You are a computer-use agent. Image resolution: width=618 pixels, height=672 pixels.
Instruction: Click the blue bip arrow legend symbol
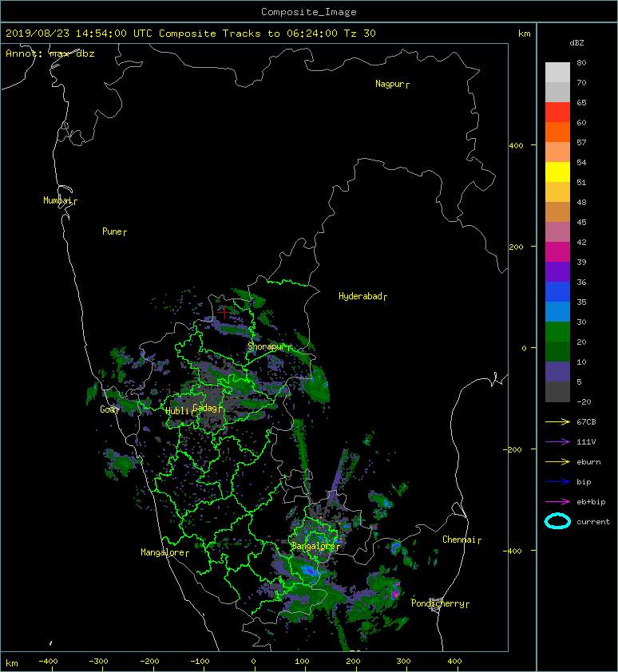[x=557, y=482]
